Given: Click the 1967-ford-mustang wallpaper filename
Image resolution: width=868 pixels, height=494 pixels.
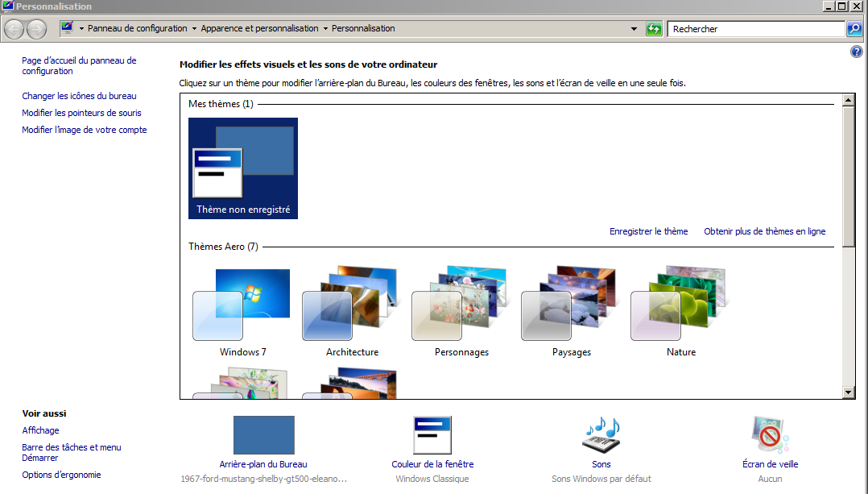Looking at the screenshot, I should point(263,479).
